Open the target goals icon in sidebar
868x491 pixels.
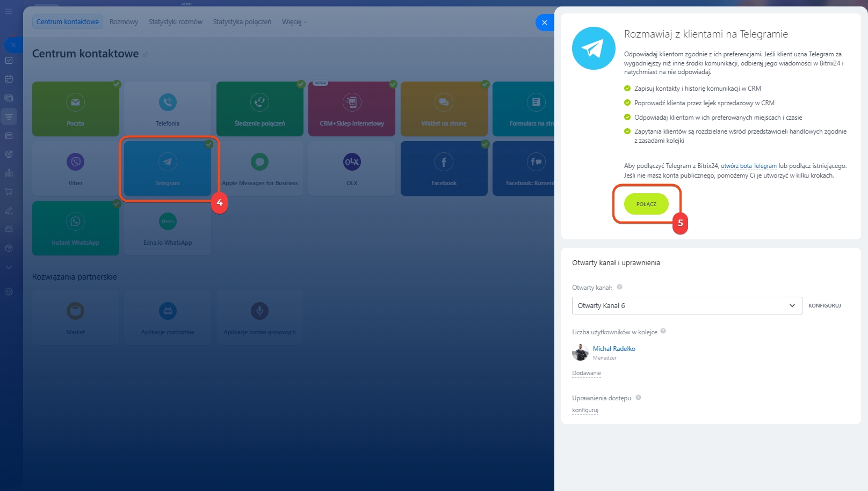(x=9, y=154)
